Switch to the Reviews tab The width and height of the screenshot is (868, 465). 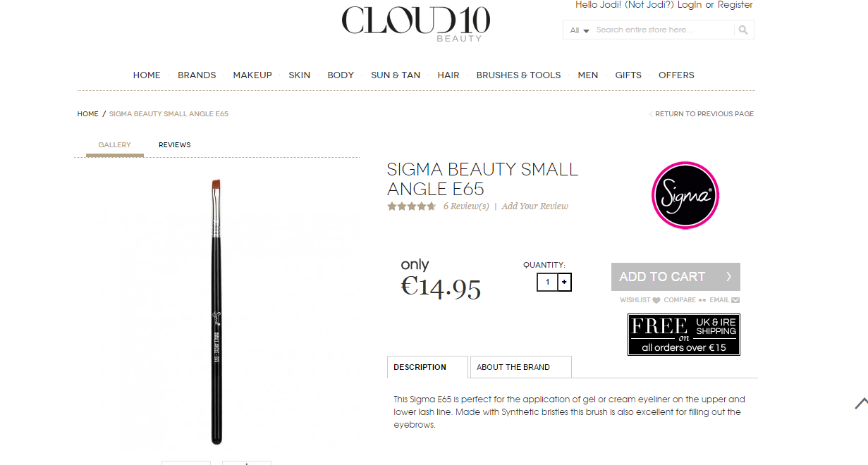pyautogui.click(x=174, y=145)
